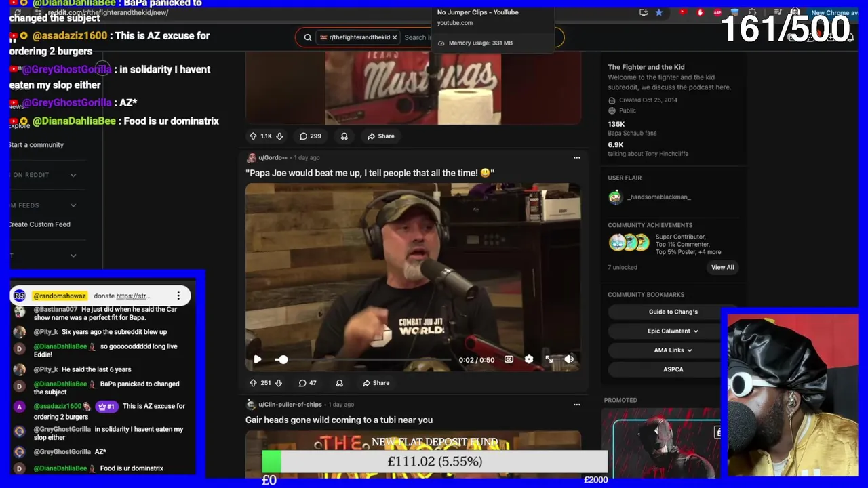Open the donate link in pinned chat message

133,296
